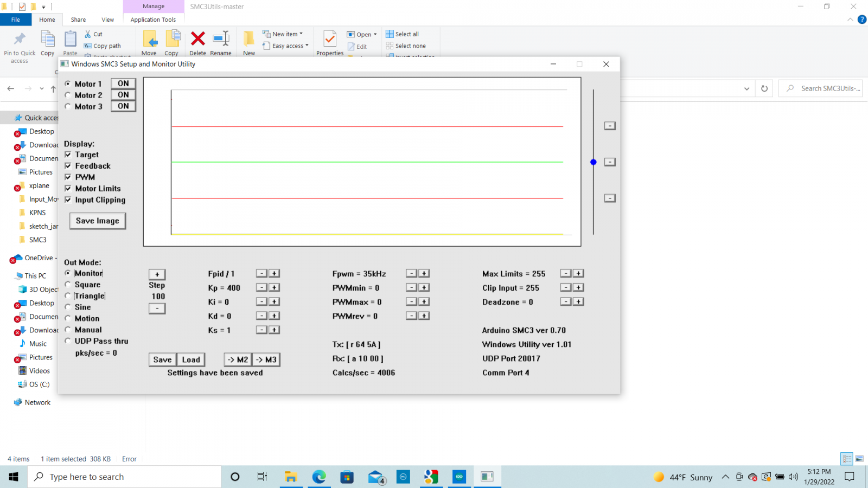Image resolution: width=868 pixels, height=488 pixels.
Task: Decrease Max Limits with minus button
Action: click(566, 273)
